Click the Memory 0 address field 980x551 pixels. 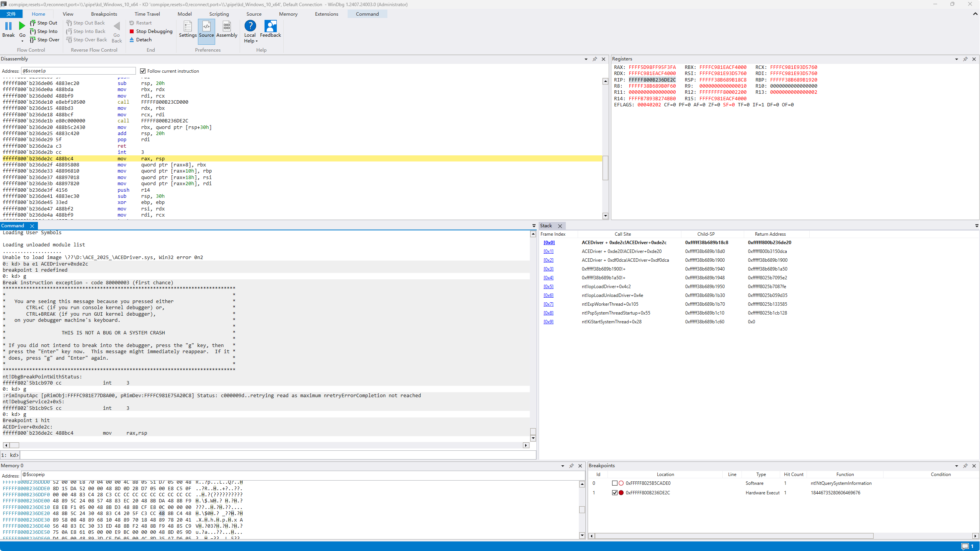click(302, 475)
